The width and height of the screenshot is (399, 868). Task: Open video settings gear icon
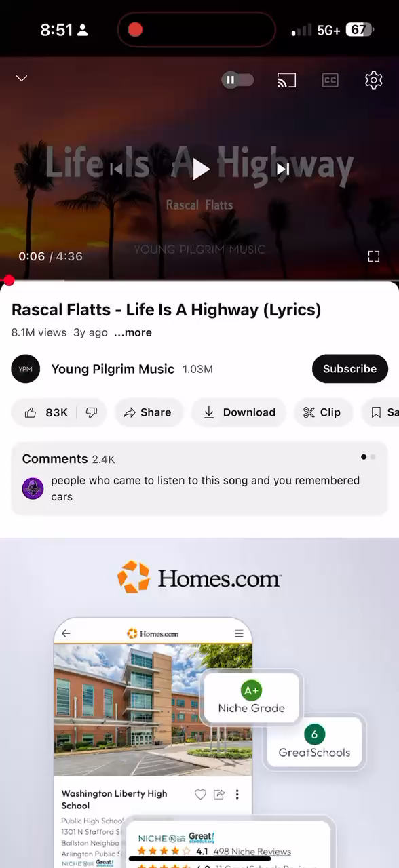pos(373,80)
